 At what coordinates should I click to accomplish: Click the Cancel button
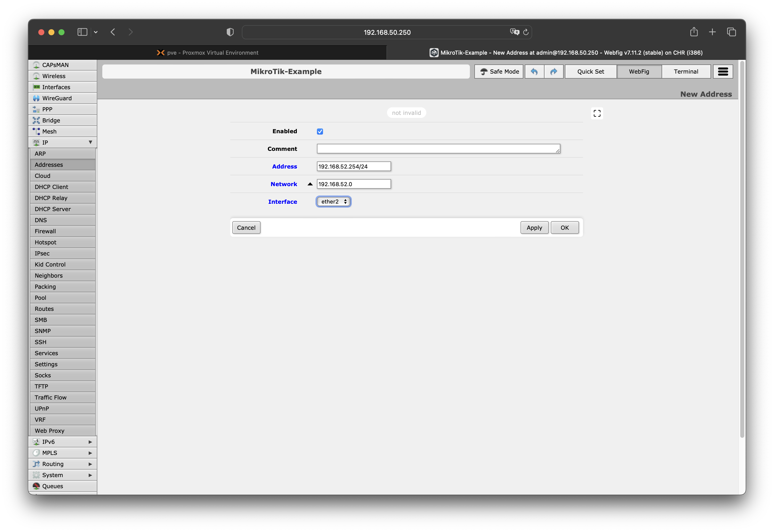point(246,228)
